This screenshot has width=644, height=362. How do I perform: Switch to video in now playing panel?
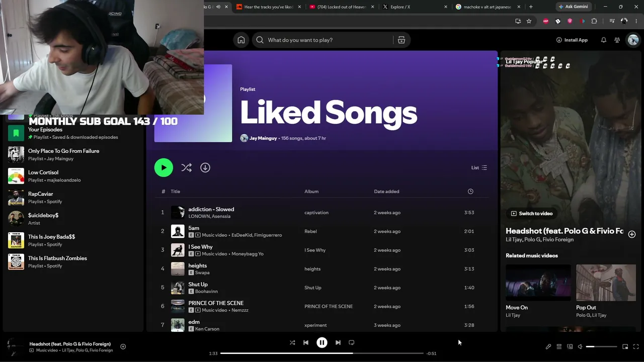531,214
